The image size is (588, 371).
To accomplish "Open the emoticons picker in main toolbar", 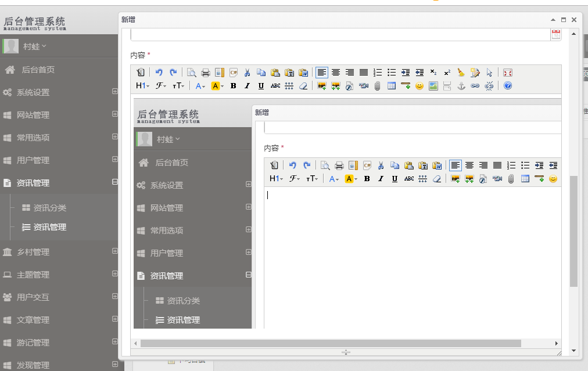I will [x=420, y=86].
